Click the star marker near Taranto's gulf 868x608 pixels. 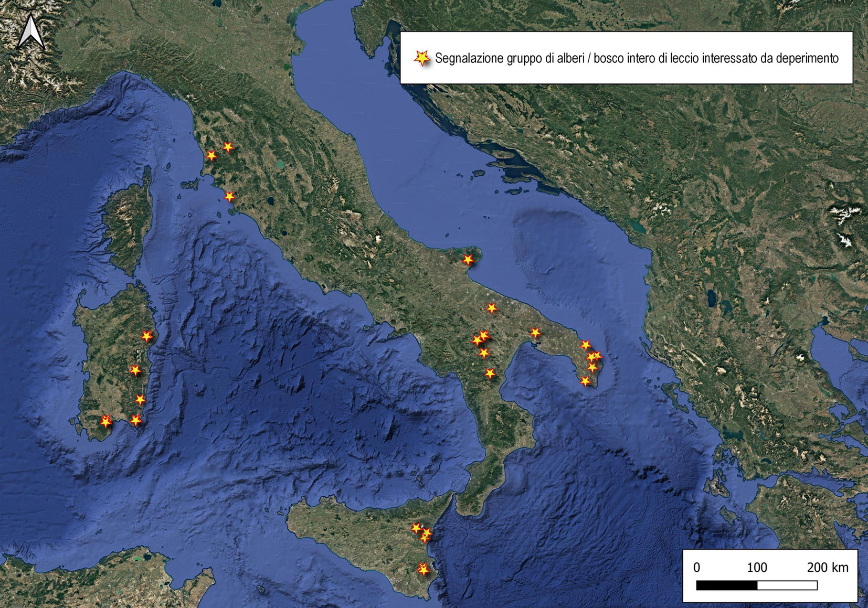click(535, 333)
